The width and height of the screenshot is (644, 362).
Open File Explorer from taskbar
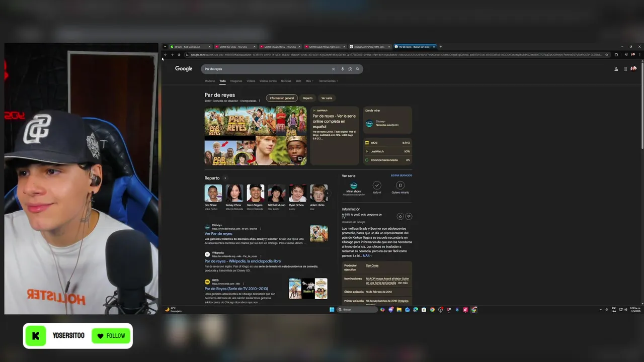coord(399,309)
